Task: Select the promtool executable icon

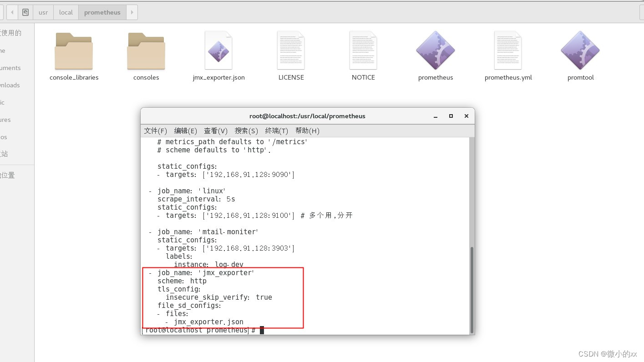Action: tap(580, 50)
